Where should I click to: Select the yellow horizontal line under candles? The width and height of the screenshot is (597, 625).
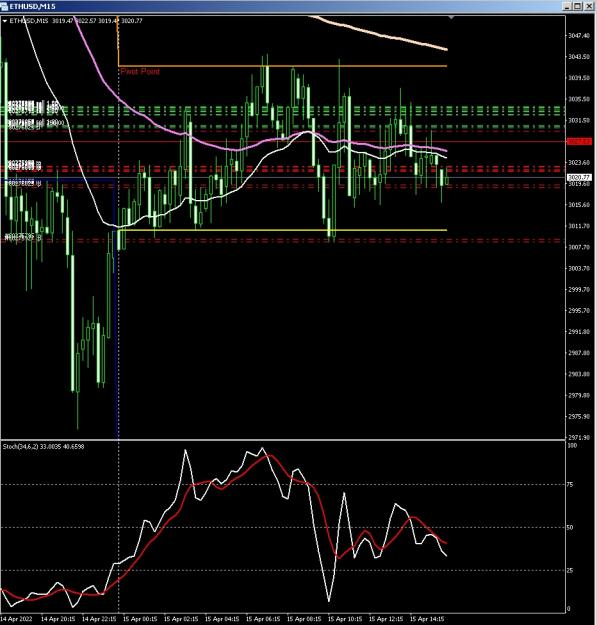[283, 230]
